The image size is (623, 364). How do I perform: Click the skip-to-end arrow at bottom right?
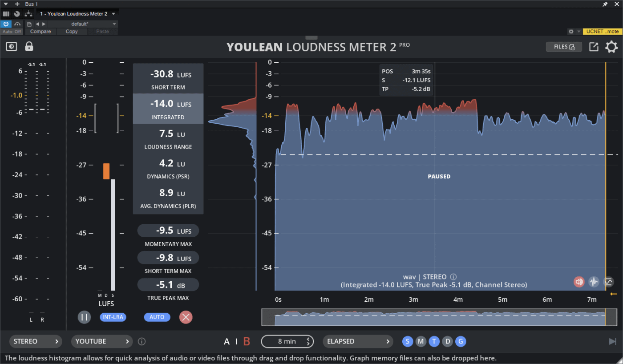(613, 342)
